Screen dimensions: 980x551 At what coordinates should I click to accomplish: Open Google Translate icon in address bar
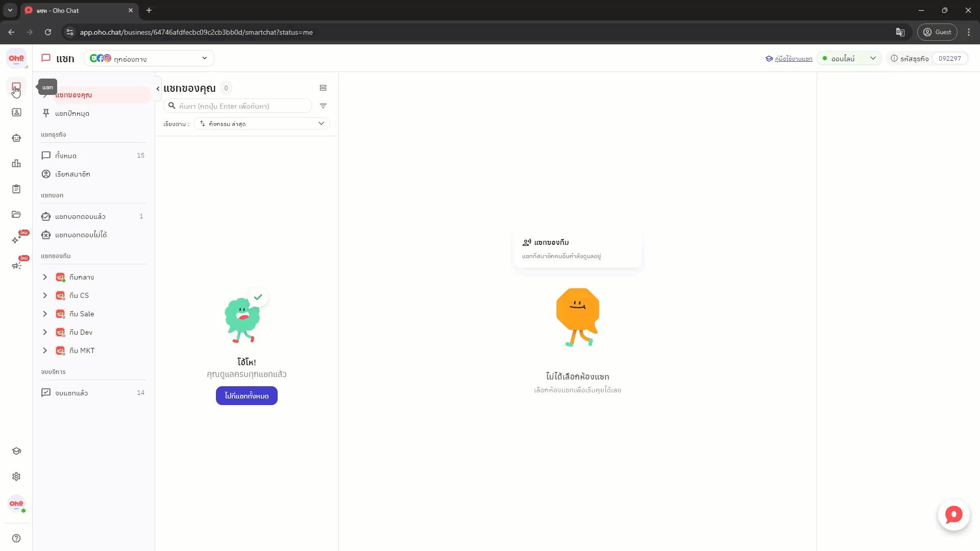(x=900, y=32)
